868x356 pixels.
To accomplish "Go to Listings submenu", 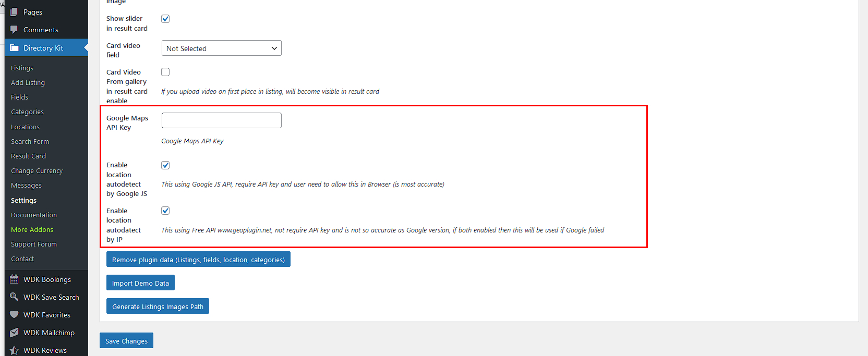I will (22, 68).
